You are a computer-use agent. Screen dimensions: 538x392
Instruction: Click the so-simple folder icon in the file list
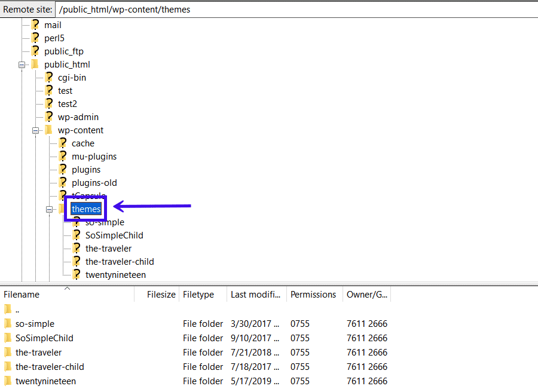pos(8,323)
